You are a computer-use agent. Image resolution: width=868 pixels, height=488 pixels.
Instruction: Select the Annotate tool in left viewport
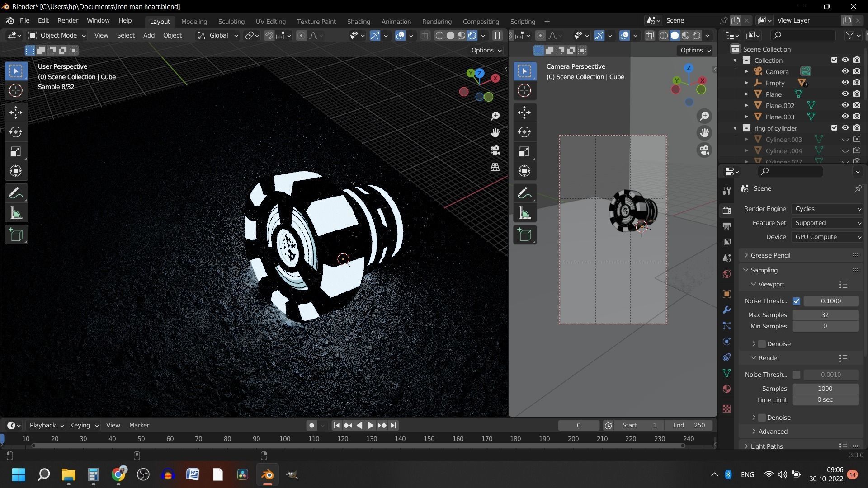[x=16, y=193]
